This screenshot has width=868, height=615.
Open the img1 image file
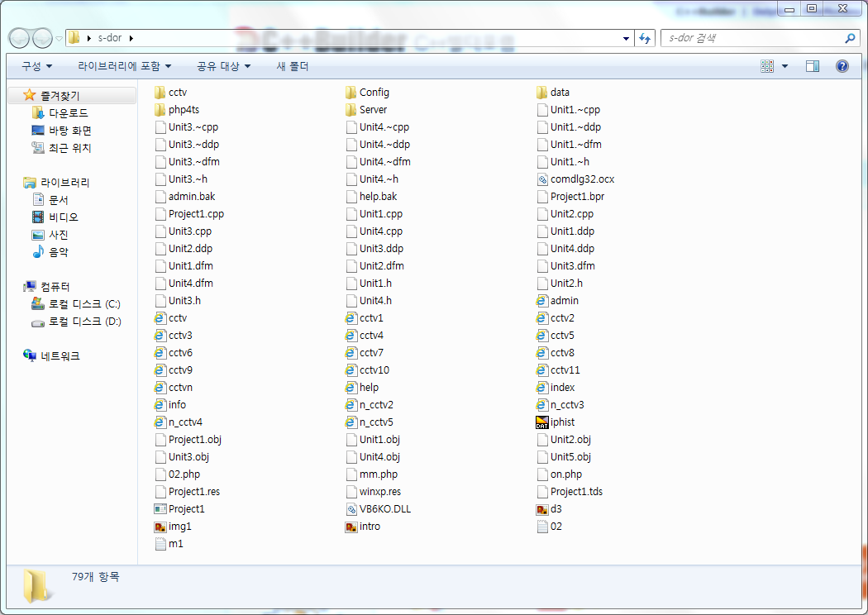161,527
